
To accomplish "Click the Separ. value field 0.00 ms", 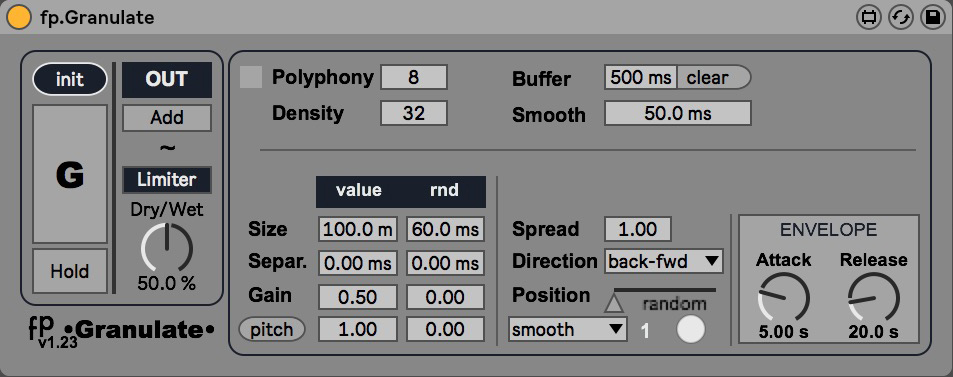I will pyautogui.click(x=357, y=263).
